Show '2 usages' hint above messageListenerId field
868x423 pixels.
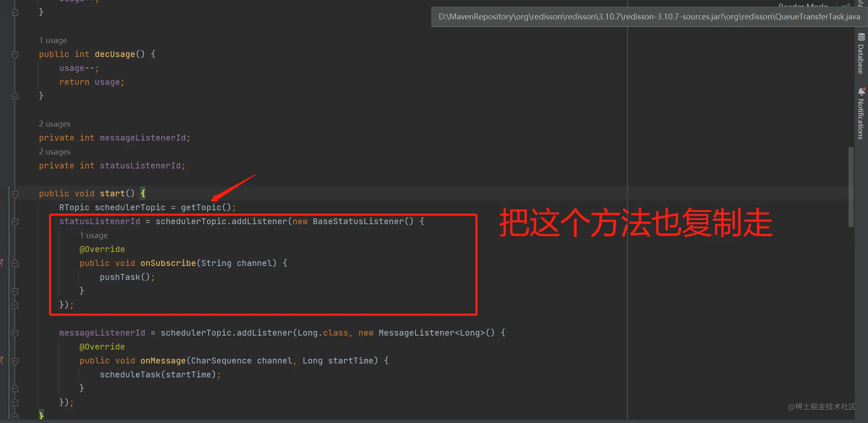tap(55, 124)
